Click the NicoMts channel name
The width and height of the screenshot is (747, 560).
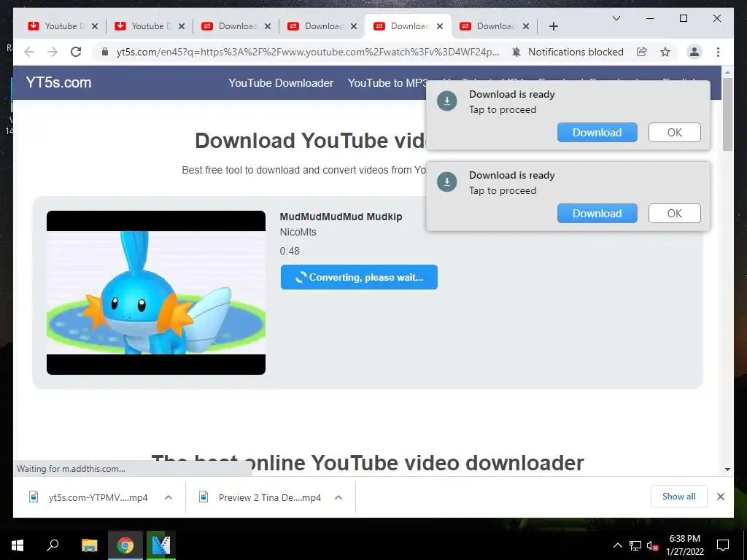tap(298, 232)
